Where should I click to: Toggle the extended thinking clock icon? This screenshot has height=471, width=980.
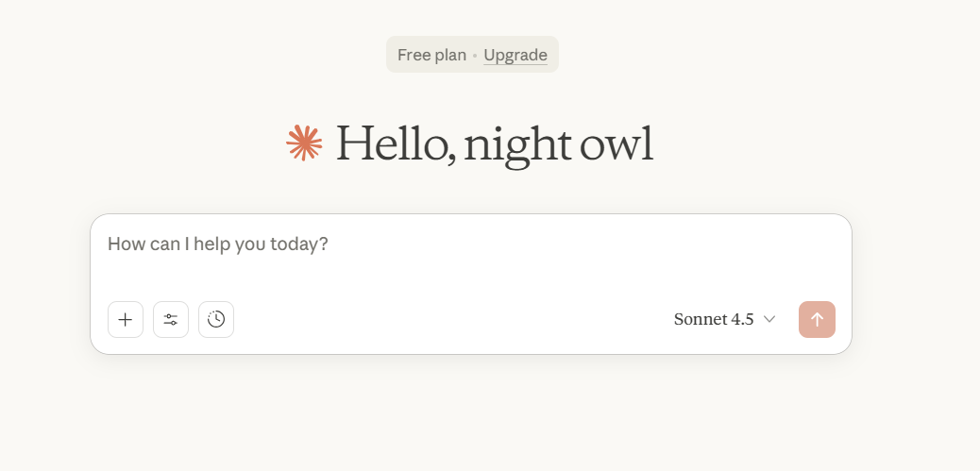[216, 319]
